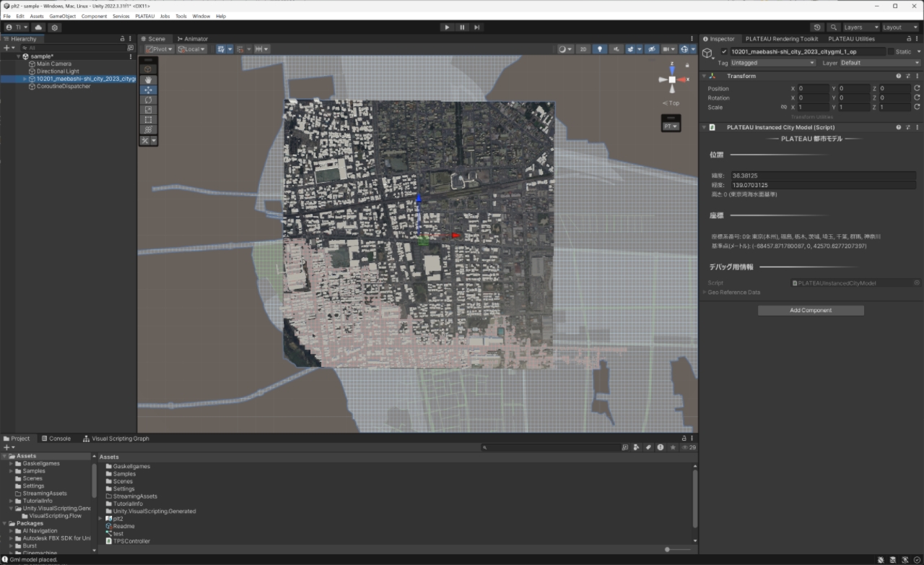Select CoroutineDispatcher in Hierarchy
This screenshot has height=565, width=924.
coord(64,86)
